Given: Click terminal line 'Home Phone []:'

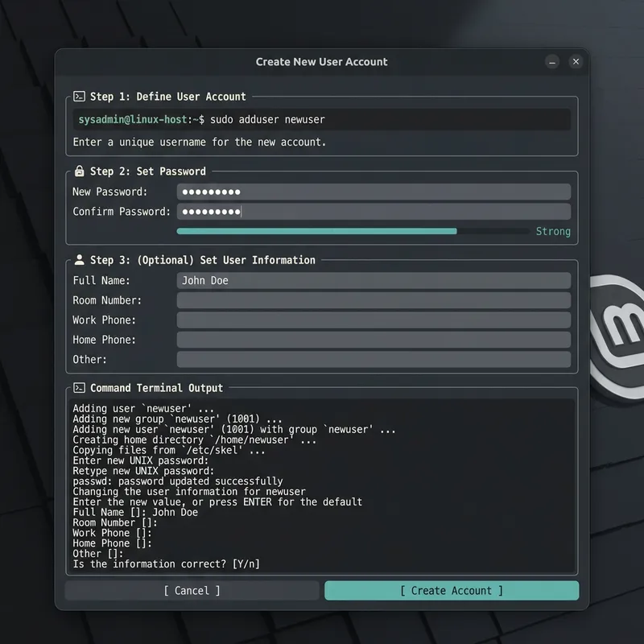Looking at the screenshot, I should tap(112, 543).
